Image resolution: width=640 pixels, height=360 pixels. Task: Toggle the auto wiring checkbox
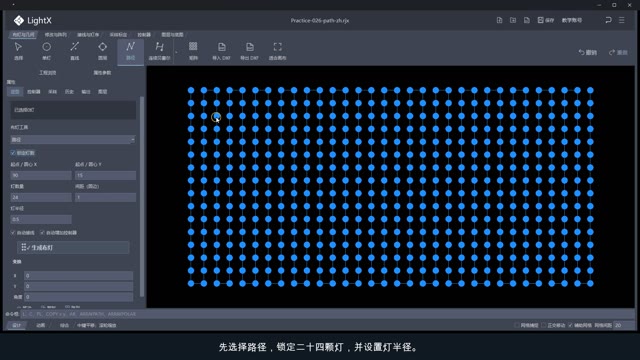pos(13,233)
